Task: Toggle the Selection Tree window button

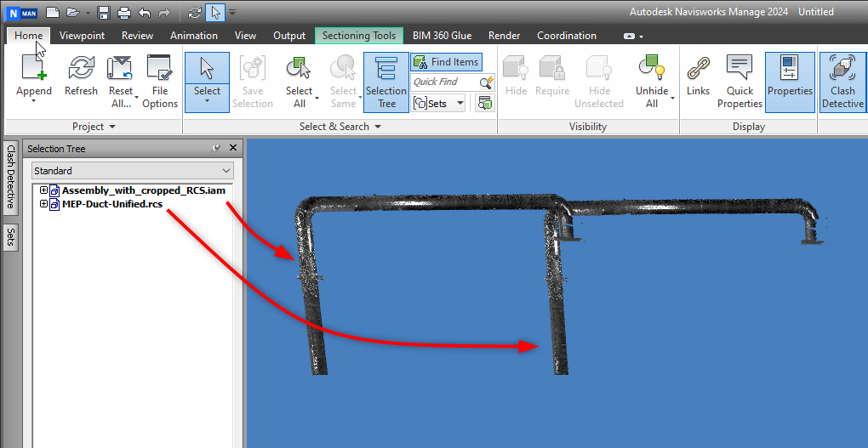Action: coord(385,82)
